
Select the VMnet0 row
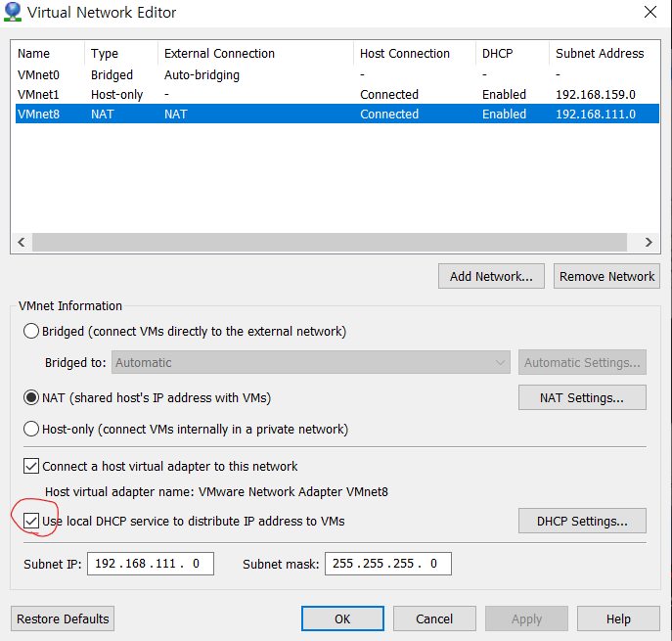tap(337, 74)
